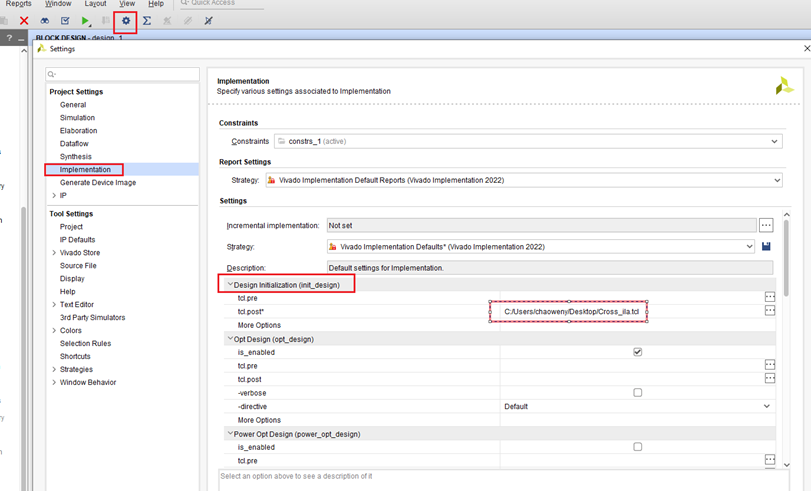The width and height of the screenshot is (811, 491).
Task: Collapse the Design Initialization (init_design) section
Action: click(230, 285)
